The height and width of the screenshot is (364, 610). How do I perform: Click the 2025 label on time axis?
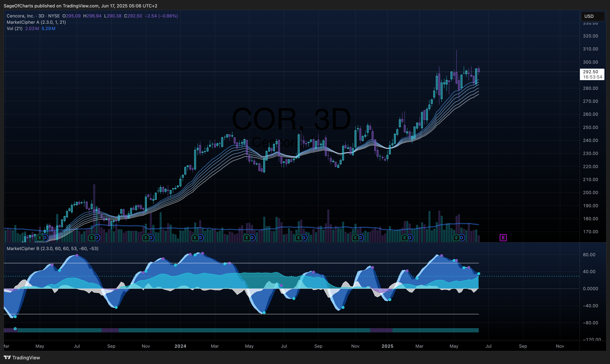coord(387,346)
